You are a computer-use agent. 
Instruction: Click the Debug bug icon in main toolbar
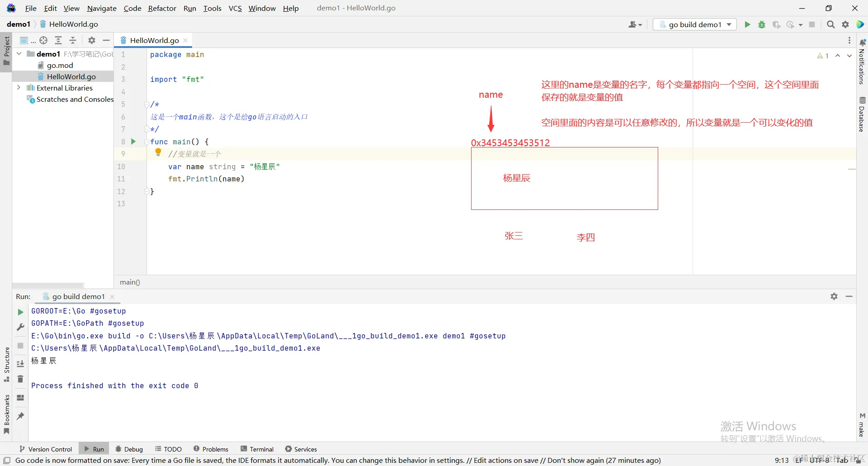click(762, 24)
